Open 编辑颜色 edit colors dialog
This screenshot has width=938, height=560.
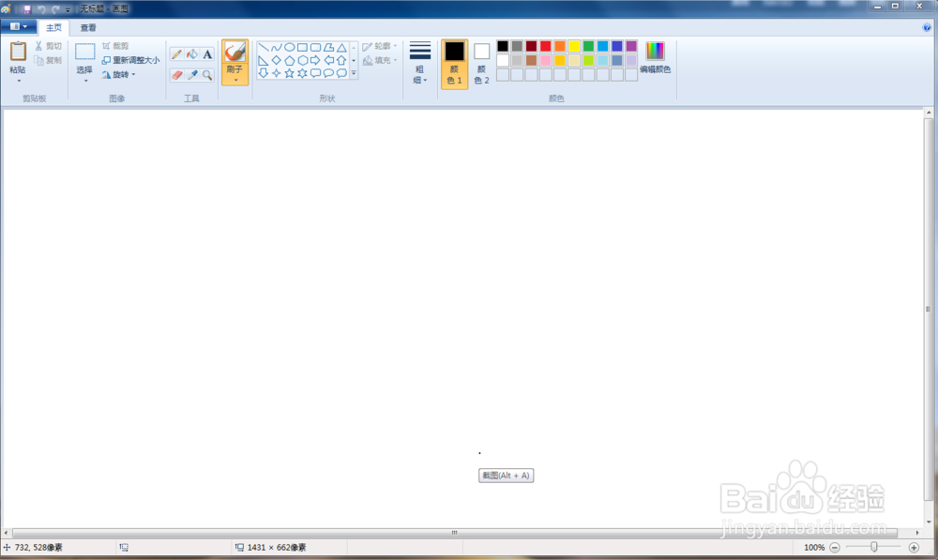point(655,58)
